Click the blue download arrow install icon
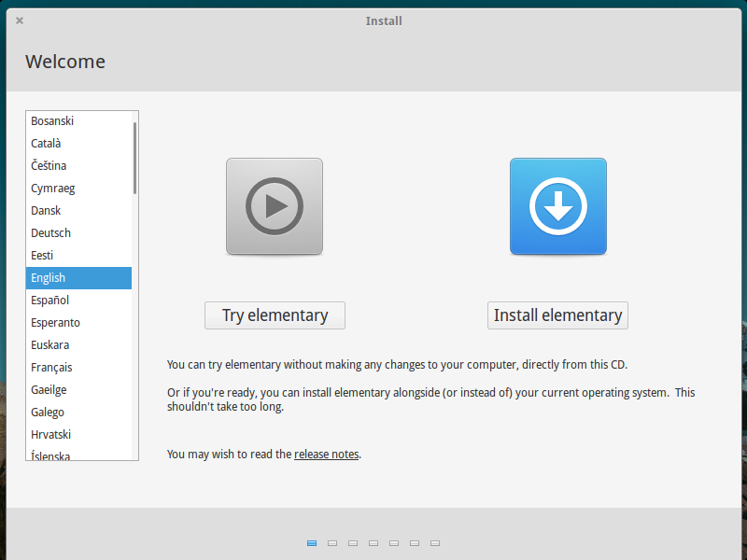Screen dimensions: 747x560 pos(557,206)
